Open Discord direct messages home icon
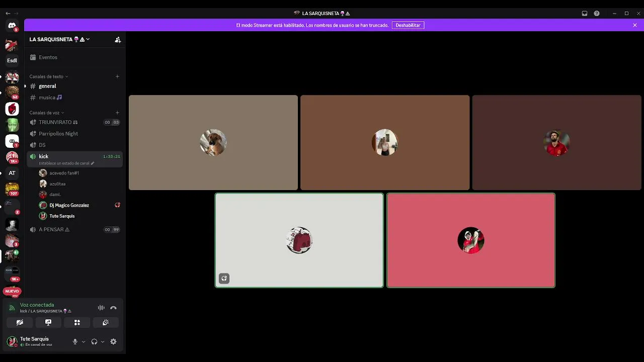The width and height of the screenshot is (644, 362). tap(12, 26)
